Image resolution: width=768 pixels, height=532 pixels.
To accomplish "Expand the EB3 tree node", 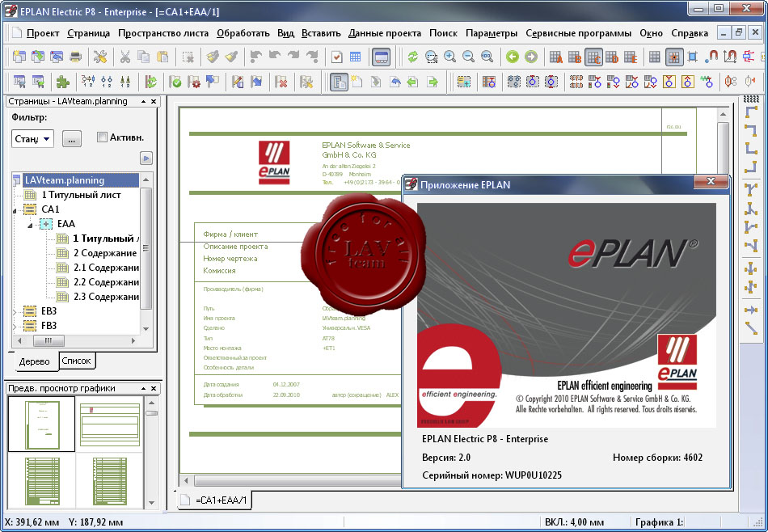I will pos(15,311).
